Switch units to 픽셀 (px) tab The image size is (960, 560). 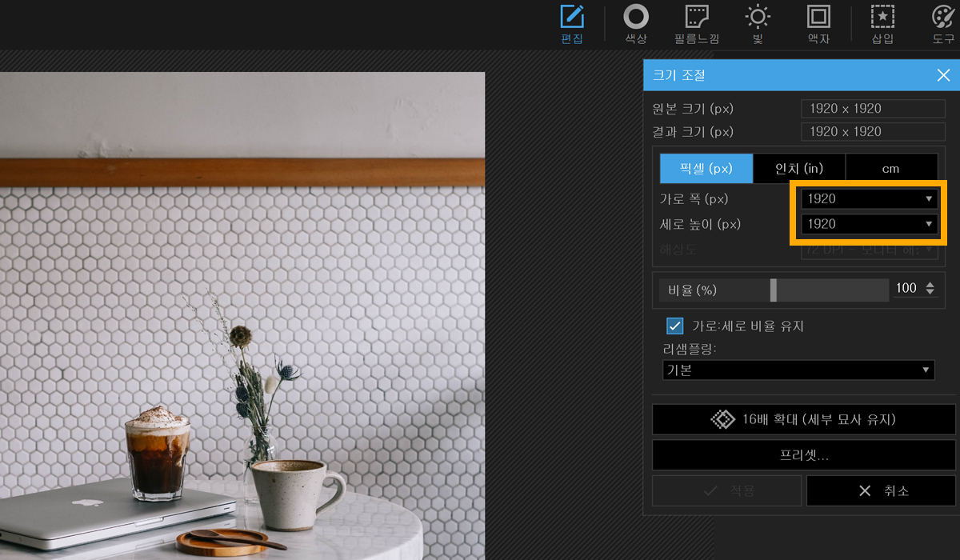point(706,169)
